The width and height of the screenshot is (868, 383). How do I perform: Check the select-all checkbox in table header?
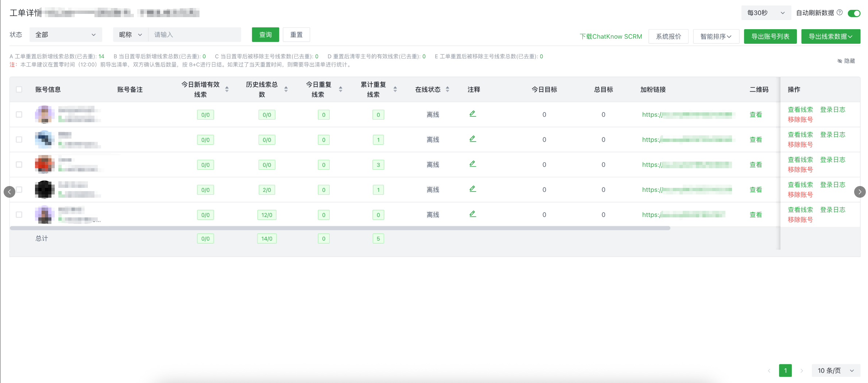click(19, 89)
